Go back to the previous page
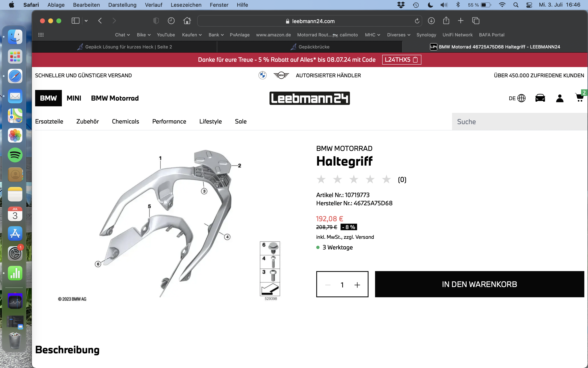 [100, 21]
